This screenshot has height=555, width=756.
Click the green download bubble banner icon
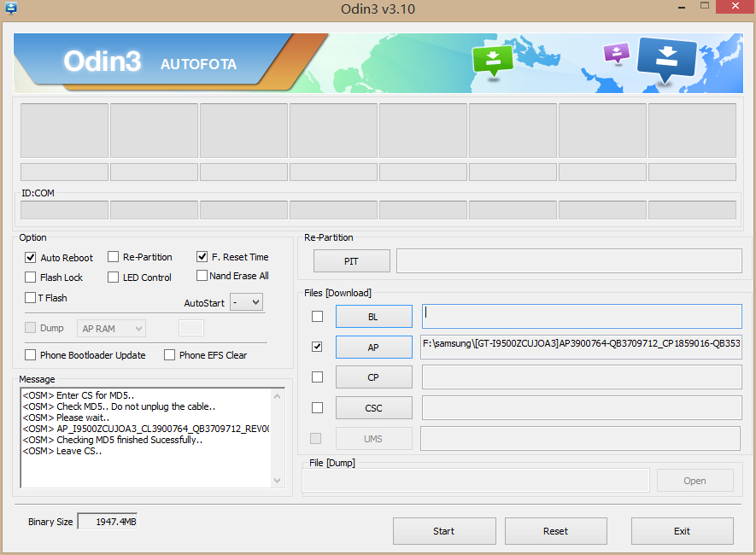click(x=492, y=61)
